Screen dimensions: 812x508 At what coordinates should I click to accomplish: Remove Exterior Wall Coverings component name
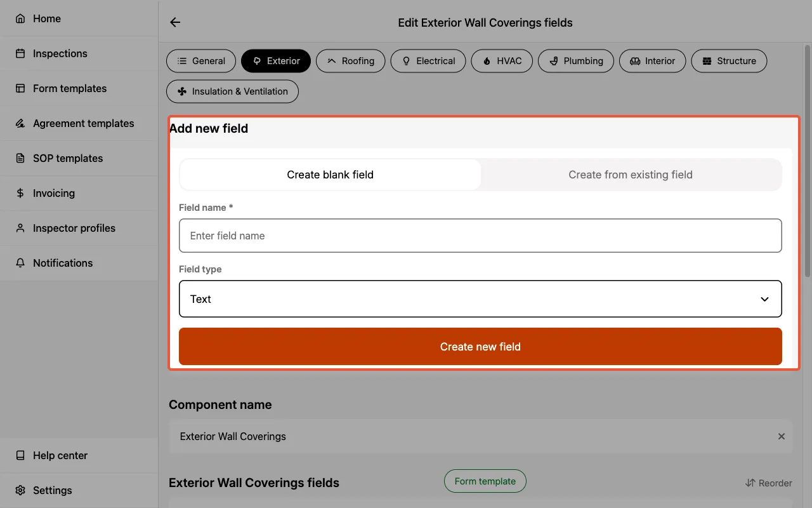click(x=781, y=436)
